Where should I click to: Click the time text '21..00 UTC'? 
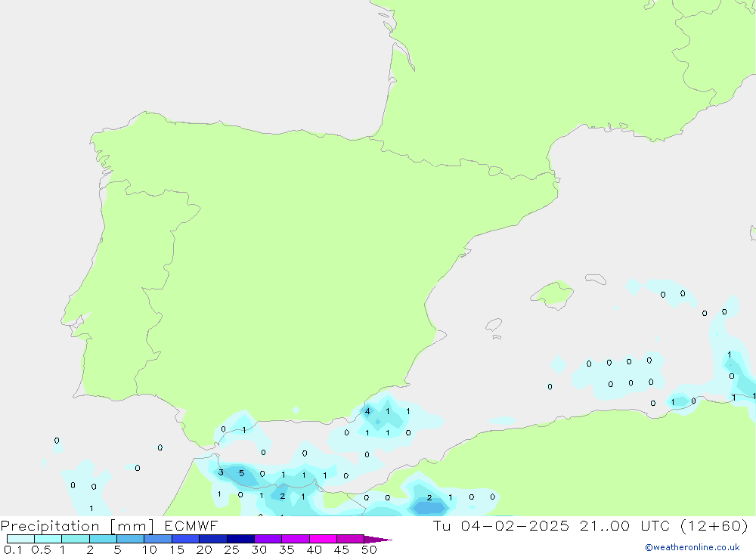(625, 525)
